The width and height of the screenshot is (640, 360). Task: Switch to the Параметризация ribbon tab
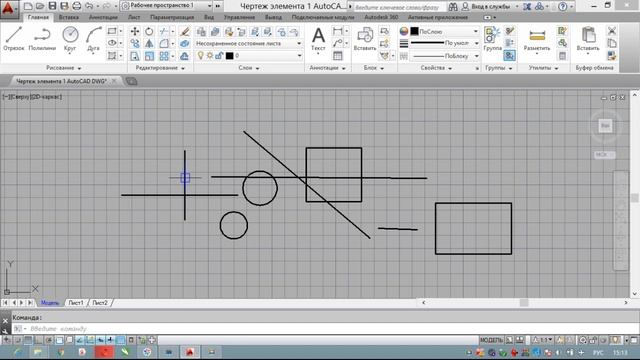tap(172, 17)
